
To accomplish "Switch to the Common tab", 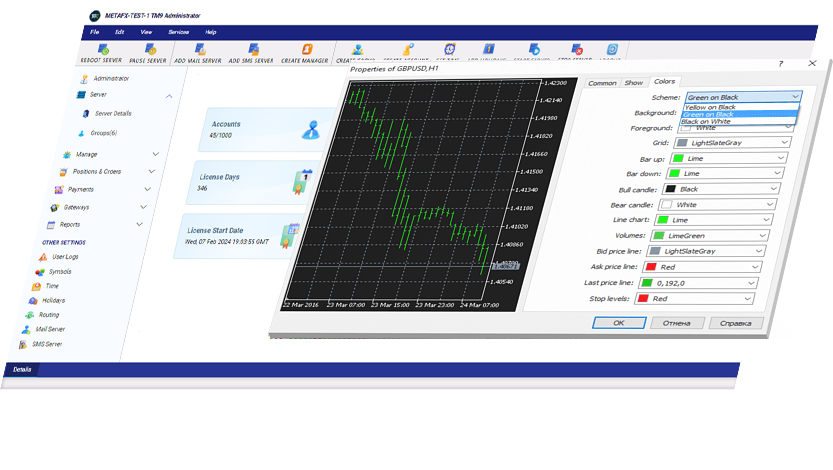I will [602, 83].
